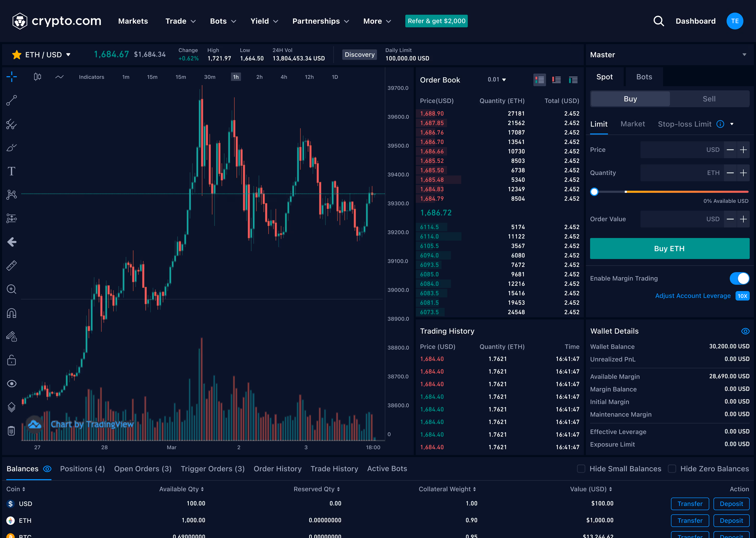Open the Trigger Orders (3) tab
Image resolution: width=756 pixels, height=538 pixels.
coord(213,469)
